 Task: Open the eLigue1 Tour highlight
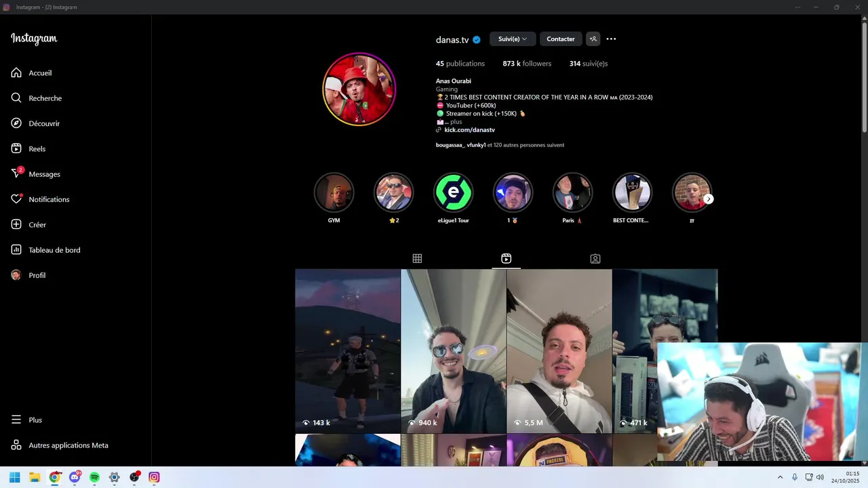[x=453, y=192]
